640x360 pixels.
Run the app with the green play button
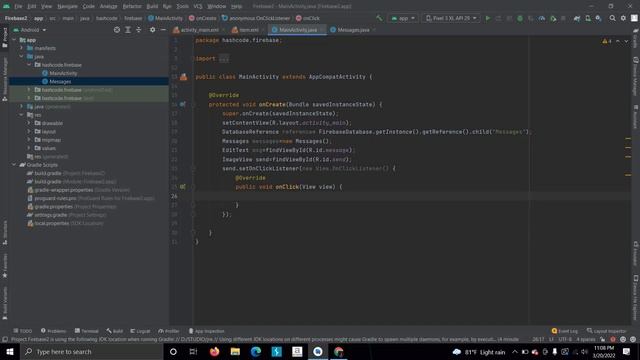click(487, 18)
